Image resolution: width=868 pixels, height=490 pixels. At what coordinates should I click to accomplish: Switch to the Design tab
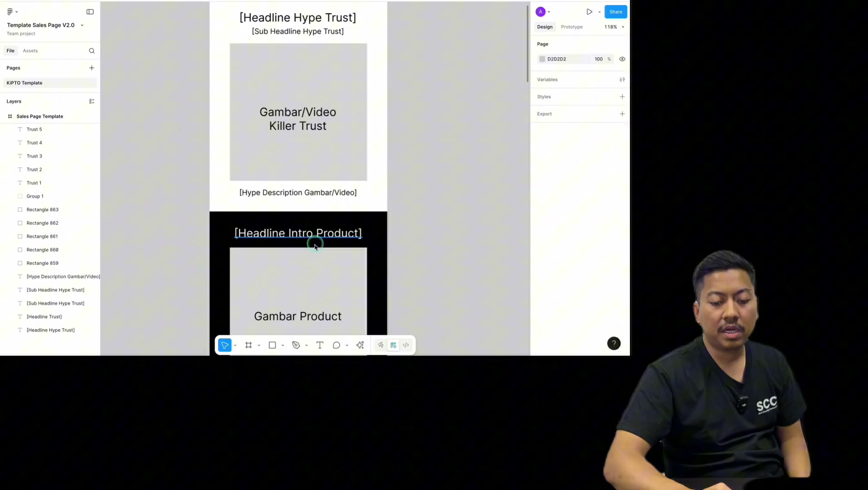click(545, 27)
